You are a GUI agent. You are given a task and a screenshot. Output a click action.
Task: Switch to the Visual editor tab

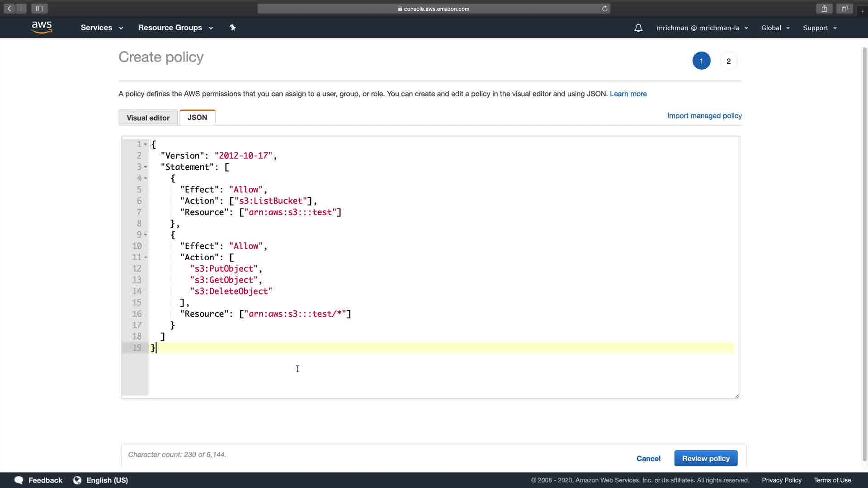[148, 117]
